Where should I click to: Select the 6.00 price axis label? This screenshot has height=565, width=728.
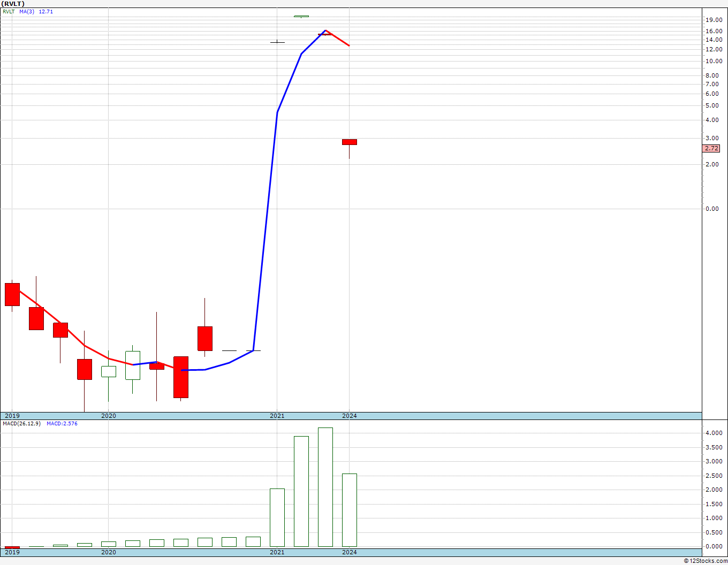712,94
